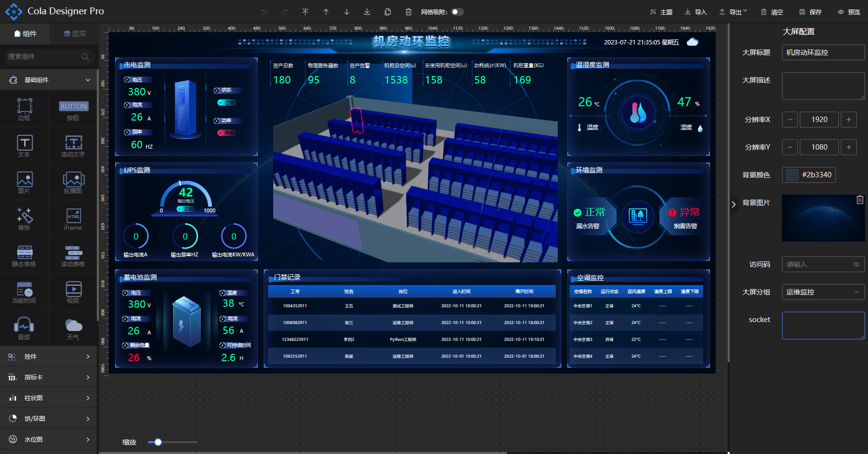Viewport: 868px width, 454px height.
Task: Open the 导出 export dropdown
Action: 733,12
